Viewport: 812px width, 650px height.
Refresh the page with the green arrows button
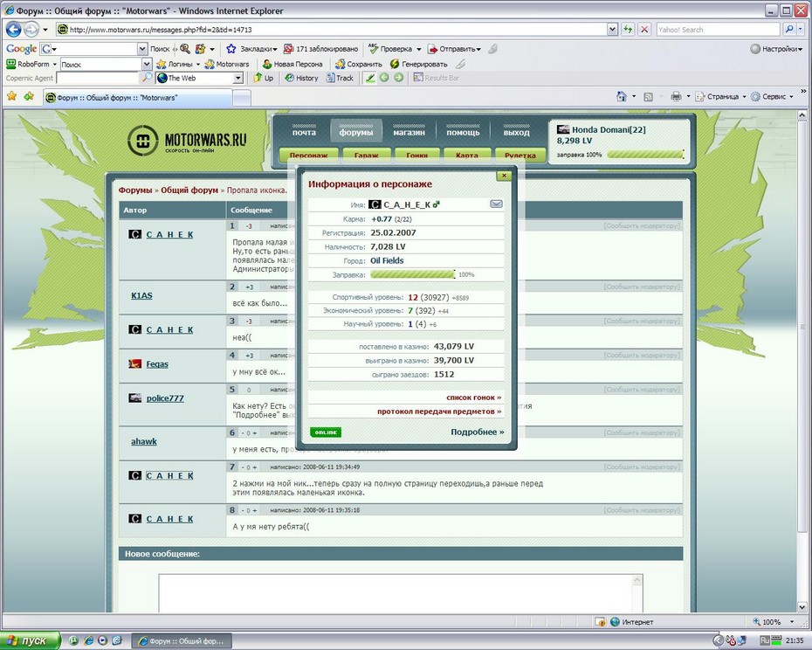click(x=628, y=30)
